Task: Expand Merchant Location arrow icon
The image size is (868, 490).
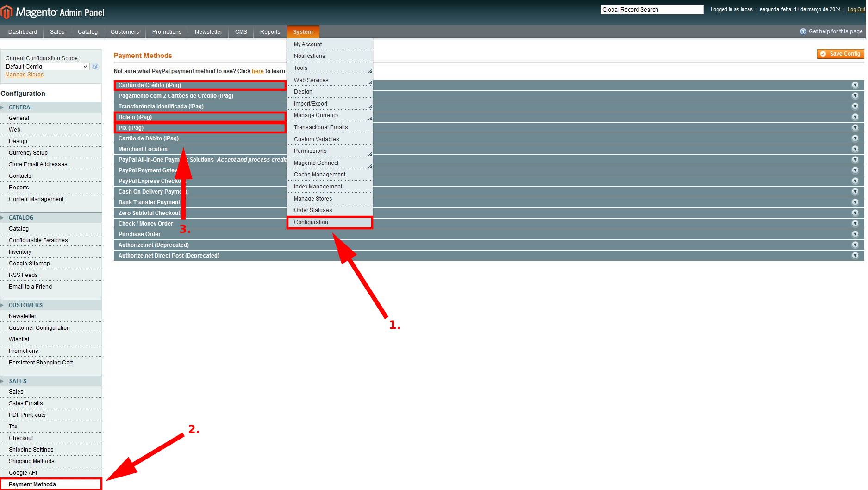Action: [855, 149]
